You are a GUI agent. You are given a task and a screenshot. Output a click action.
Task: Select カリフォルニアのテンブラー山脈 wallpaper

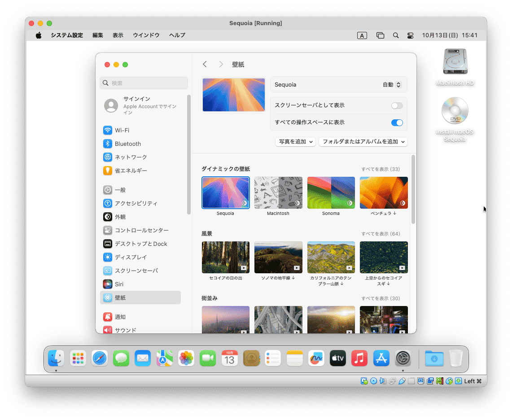[331, 258]
